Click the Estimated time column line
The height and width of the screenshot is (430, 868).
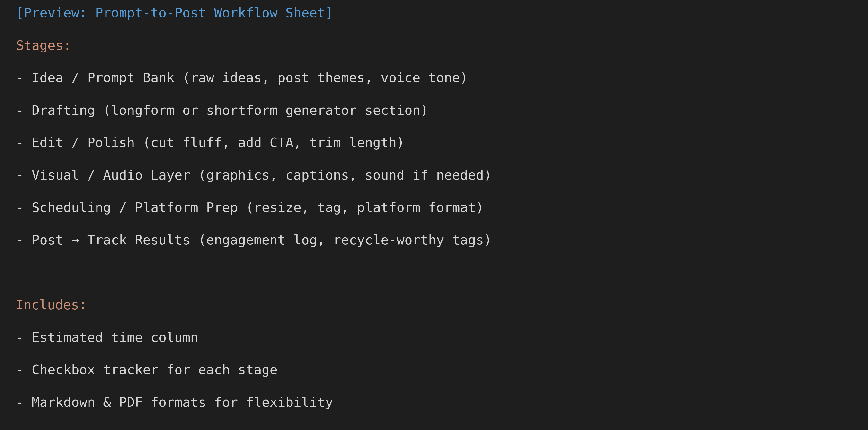point(107,337)
